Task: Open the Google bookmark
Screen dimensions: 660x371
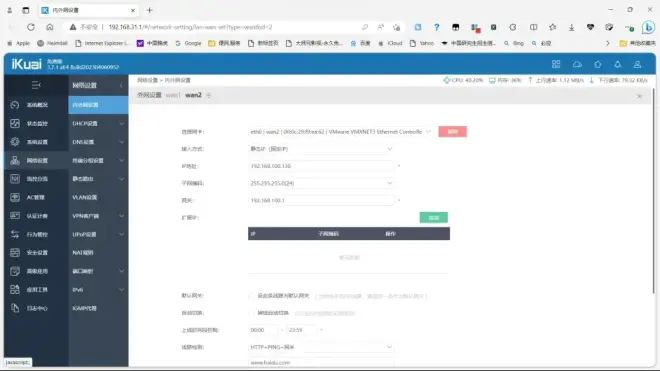Action: (188, 43)
